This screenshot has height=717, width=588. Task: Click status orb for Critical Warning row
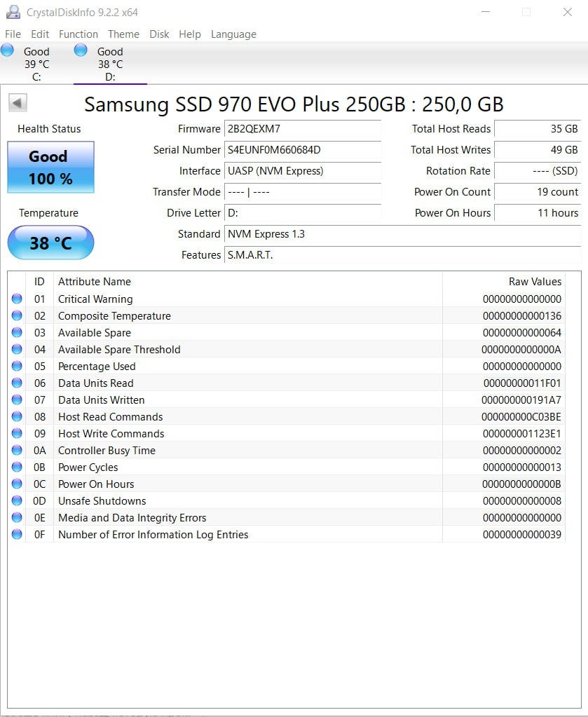(17, 299)
